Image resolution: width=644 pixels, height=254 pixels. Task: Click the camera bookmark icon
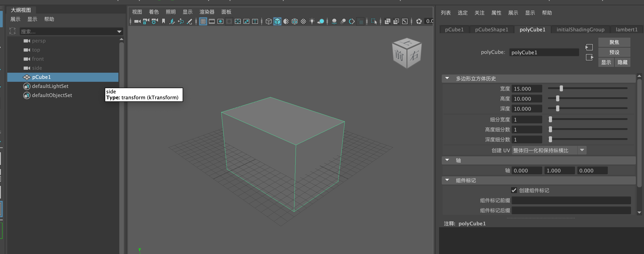[x=164, y=21]
